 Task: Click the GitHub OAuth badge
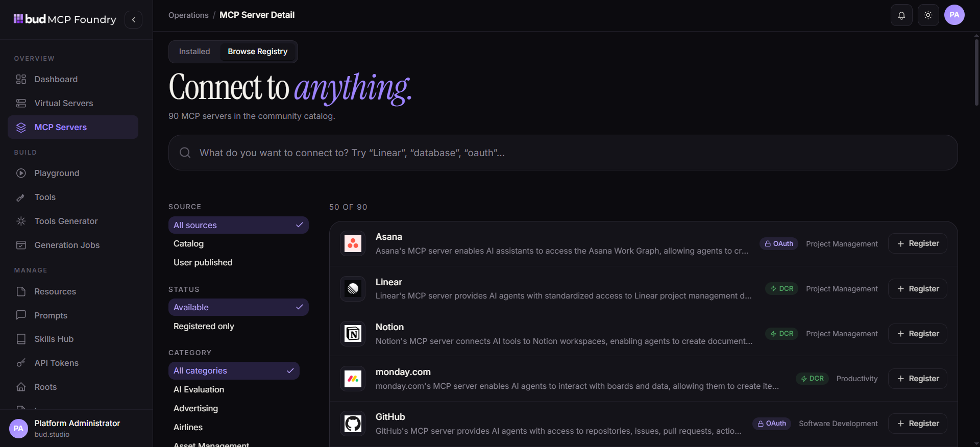coord(772,424)
